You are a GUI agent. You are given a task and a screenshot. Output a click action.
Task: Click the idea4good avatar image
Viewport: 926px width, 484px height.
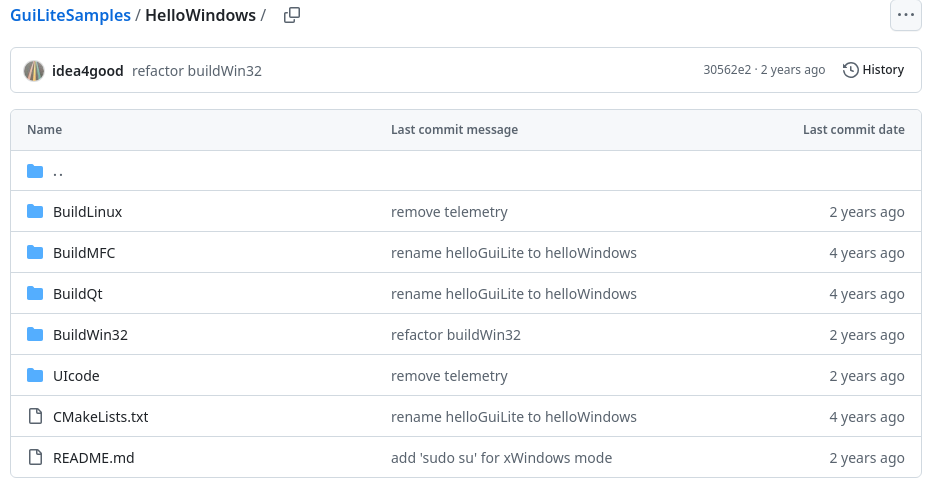(34, 70)
